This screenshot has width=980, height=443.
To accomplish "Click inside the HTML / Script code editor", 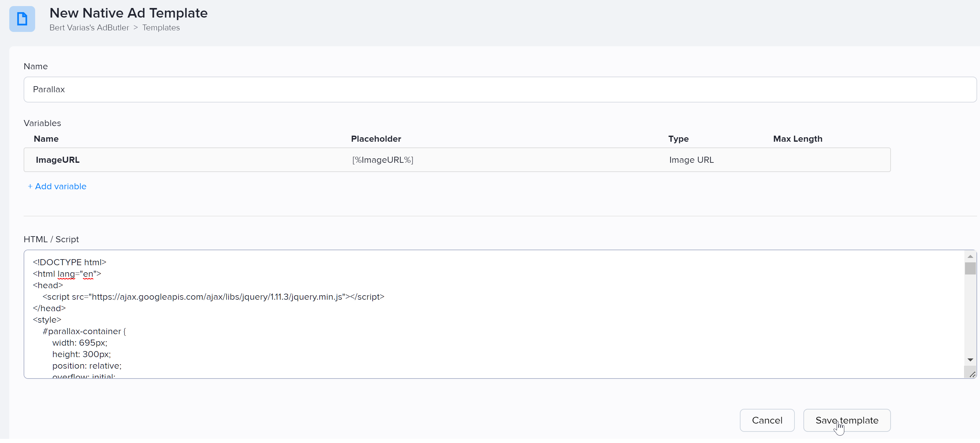I will tap(494, 314).
